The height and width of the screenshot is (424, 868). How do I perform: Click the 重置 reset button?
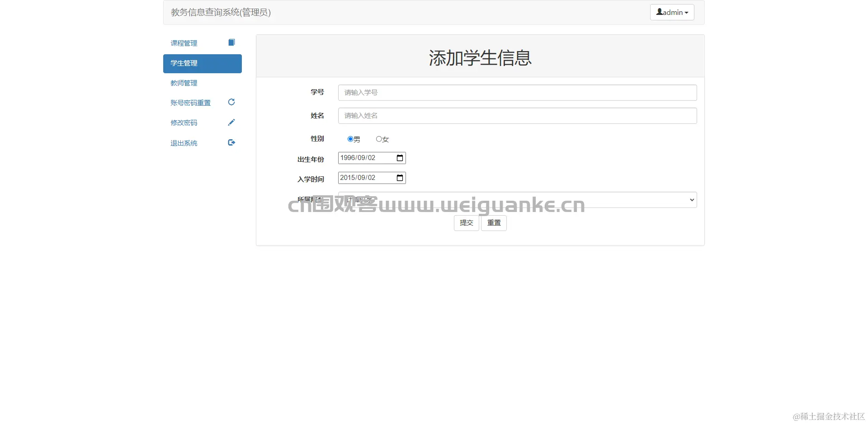coord(494,223)
